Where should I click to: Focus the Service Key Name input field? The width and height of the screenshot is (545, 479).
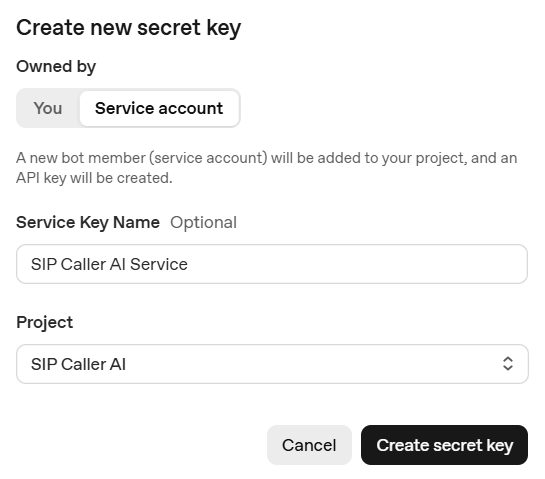click(x=272, y=264)
